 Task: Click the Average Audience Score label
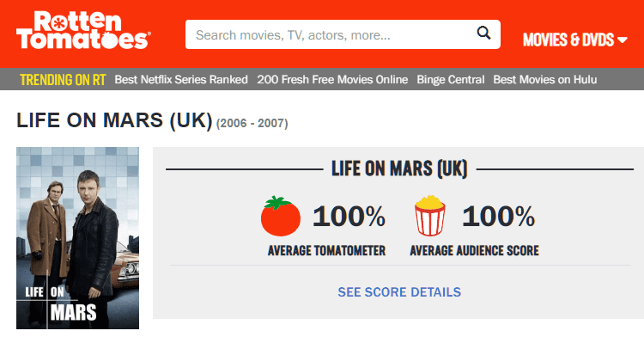474,250
